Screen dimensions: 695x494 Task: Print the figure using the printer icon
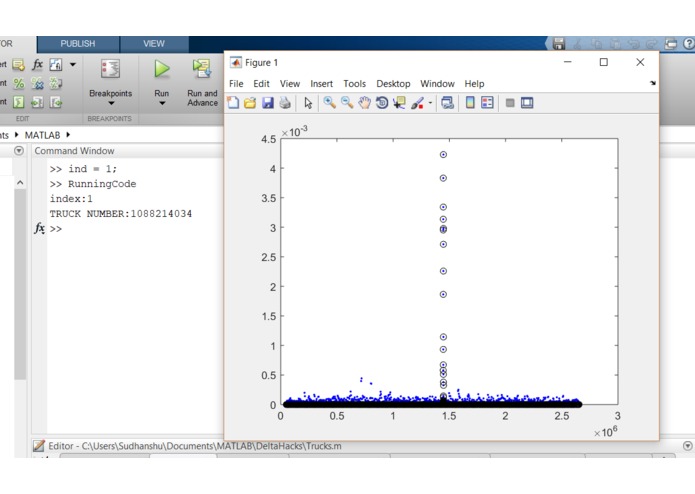coord(285,103)
